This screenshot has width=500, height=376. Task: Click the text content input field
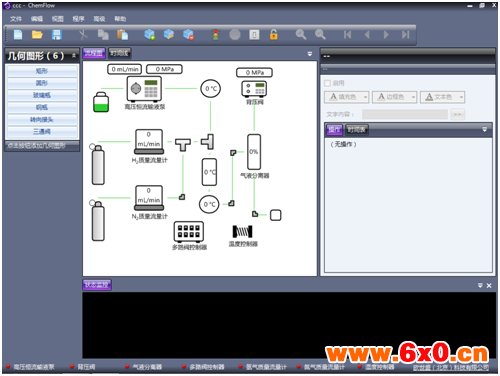click(x=405, y=114)
